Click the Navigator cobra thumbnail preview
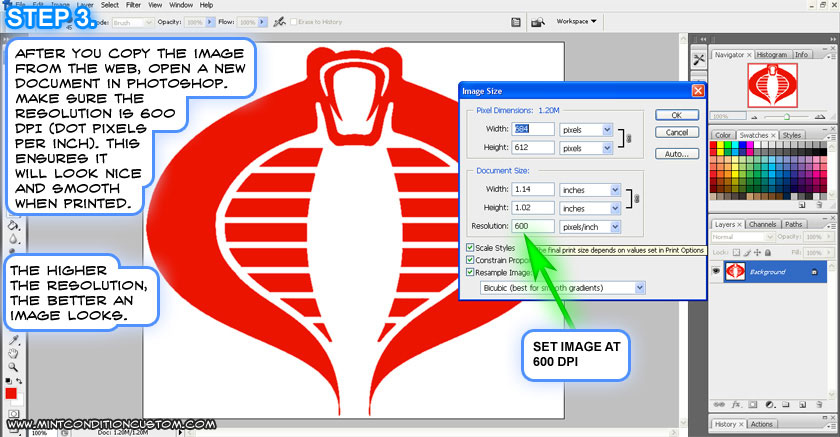 (x=772, y=85)
